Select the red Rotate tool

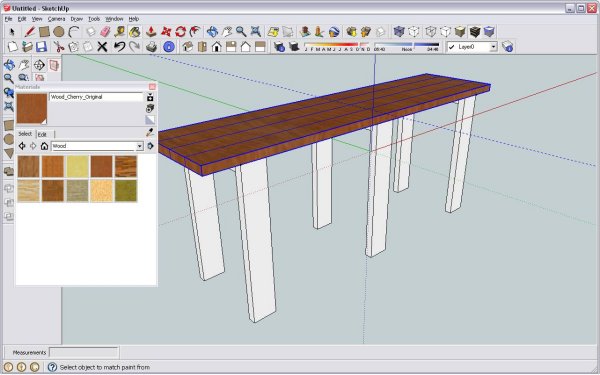coord(181,32)
